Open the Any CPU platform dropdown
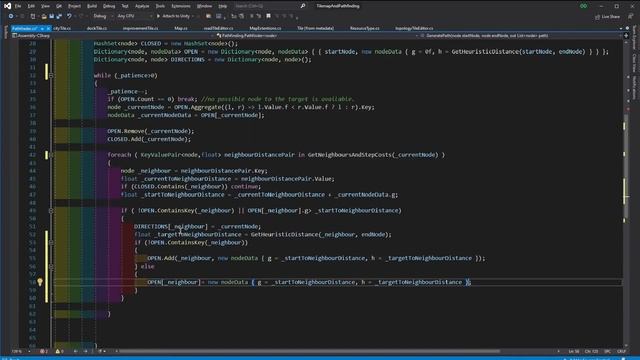 135,16
